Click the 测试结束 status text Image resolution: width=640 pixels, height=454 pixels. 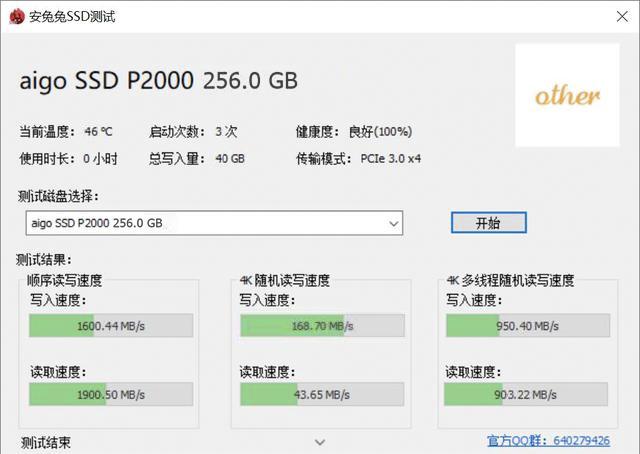pos(46,443)
